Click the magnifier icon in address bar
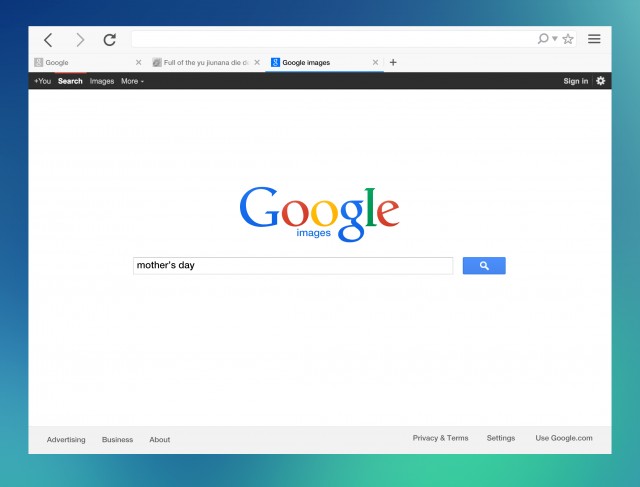The width and height of the screenshot is (640, 487). coord(543,39)
